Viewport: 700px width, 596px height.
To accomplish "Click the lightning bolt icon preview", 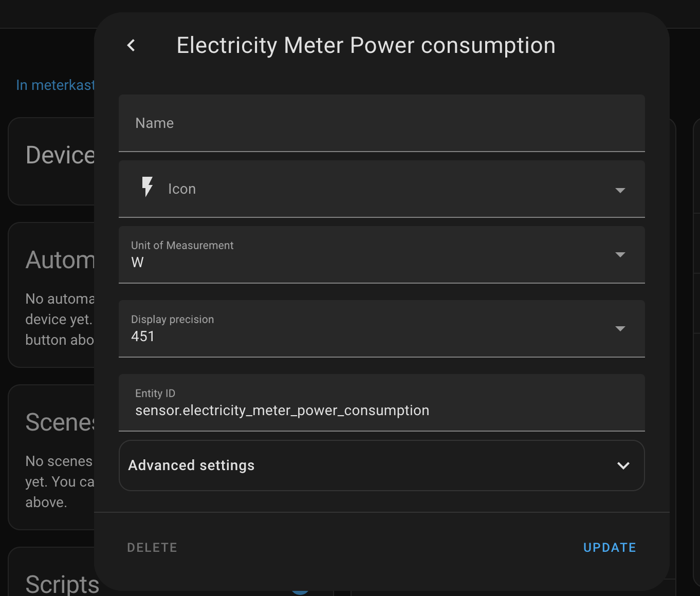I will point(148,187).
